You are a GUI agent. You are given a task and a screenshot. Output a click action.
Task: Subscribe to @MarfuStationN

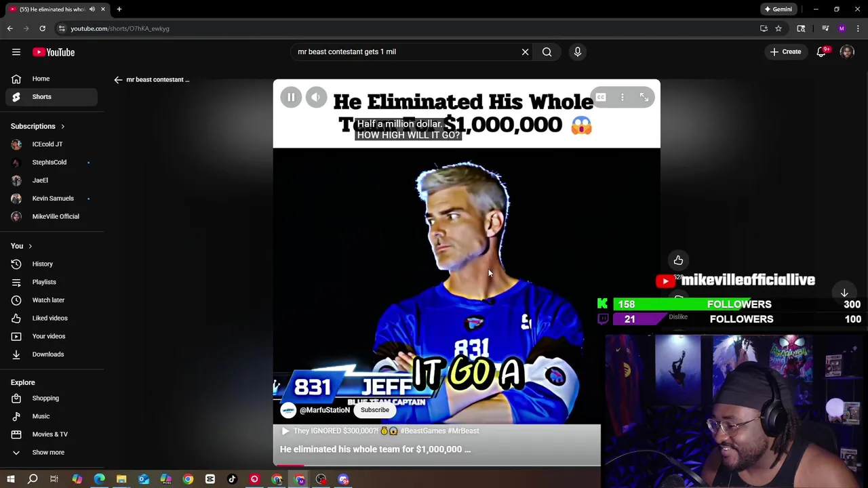[x=375, y=410]
